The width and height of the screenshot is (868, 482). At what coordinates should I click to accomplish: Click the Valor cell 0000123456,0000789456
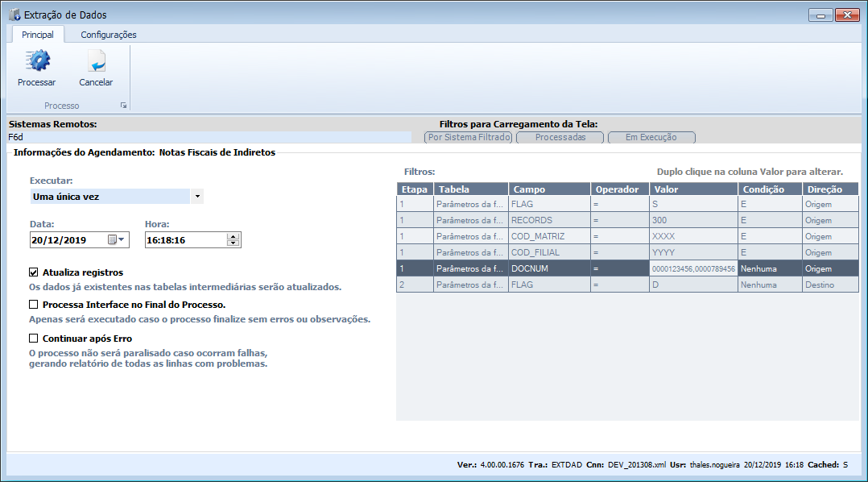(x=693, y=268)
